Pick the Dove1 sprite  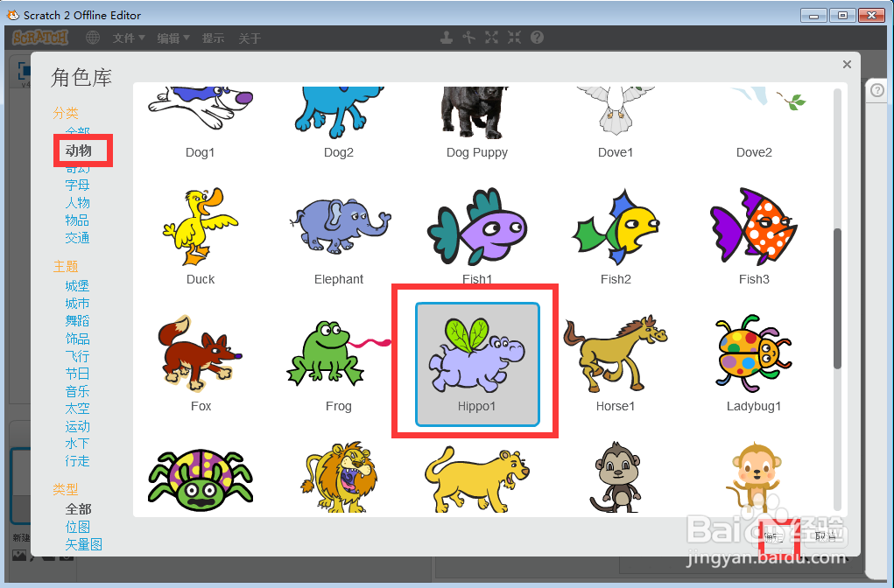(x=616, y=122)
